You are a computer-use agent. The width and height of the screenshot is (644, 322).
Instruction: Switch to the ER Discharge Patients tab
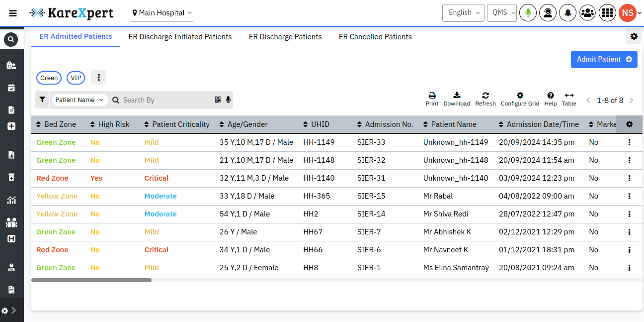coord(285,36)
